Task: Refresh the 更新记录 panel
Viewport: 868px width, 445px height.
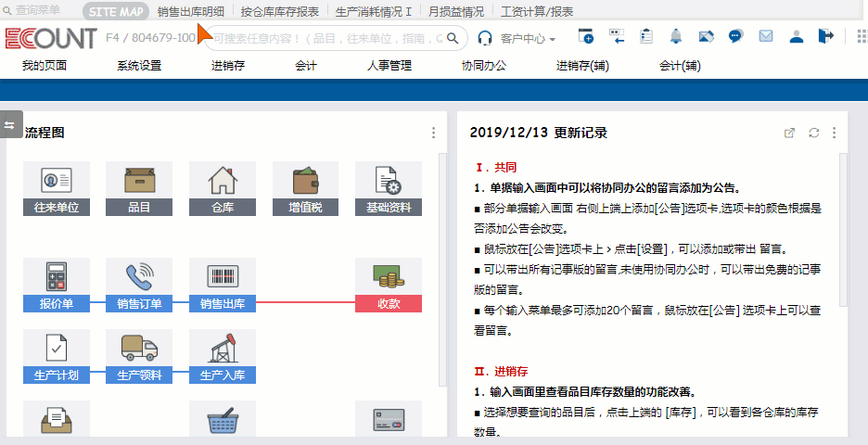Action: click(813, 133)
